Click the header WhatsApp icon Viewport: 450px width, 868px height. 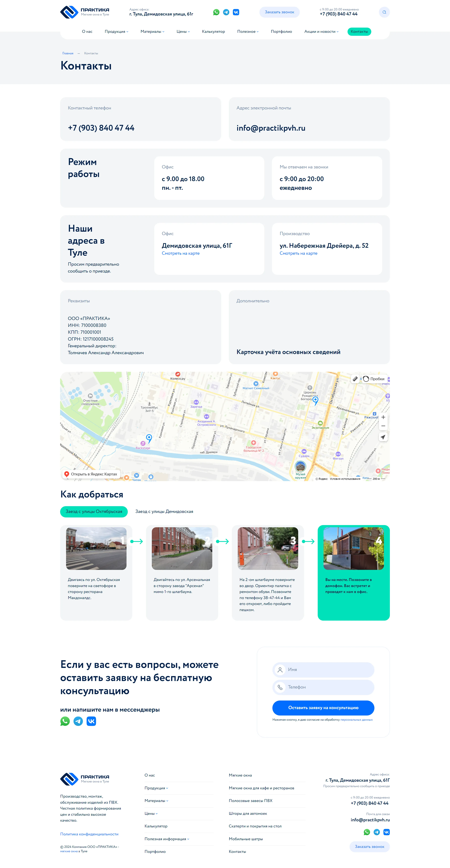click(216, 12)
